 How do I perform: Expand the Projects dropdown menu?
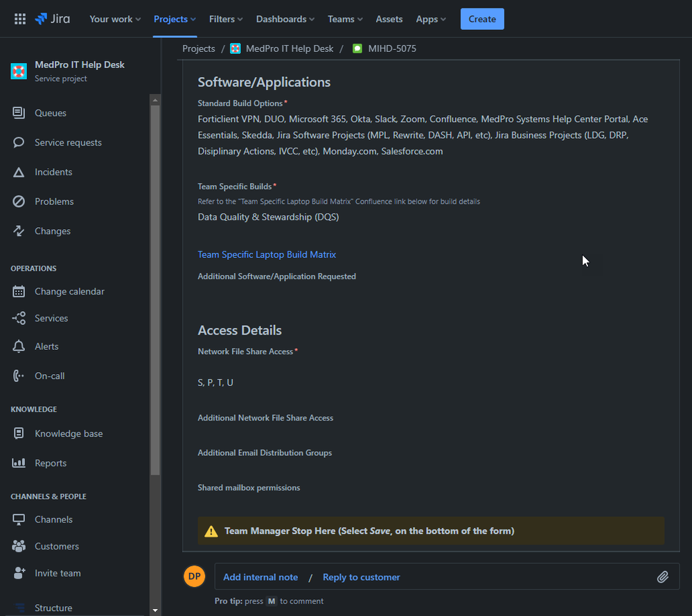pos(175,19)
